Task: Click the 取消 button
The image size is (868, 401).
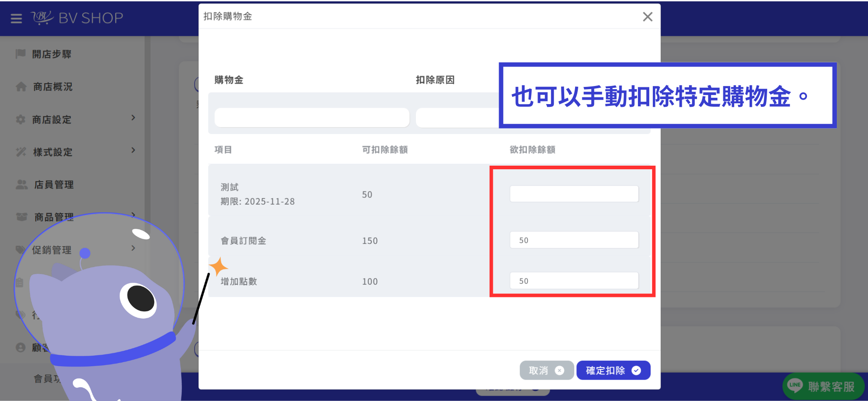Action: click(547, 370)
